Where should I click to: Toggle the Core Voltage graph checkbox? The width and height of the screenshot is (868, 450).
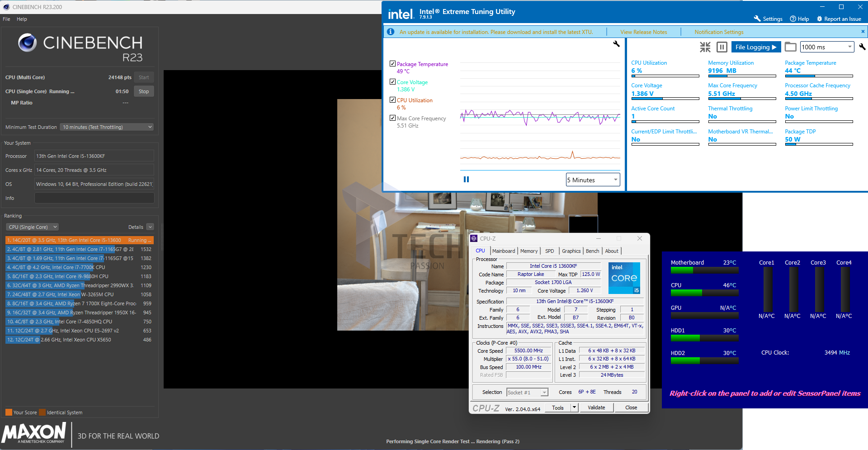pyautogui.click(x=392, y=82)
